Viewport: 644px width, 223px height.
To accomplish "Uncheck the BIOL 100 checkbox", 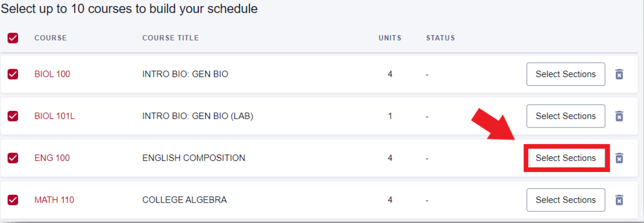I will (13, 74).
